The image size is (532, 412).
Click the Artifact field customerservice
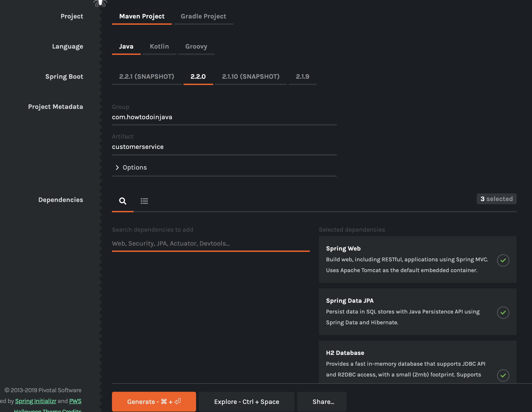[224, 147]
